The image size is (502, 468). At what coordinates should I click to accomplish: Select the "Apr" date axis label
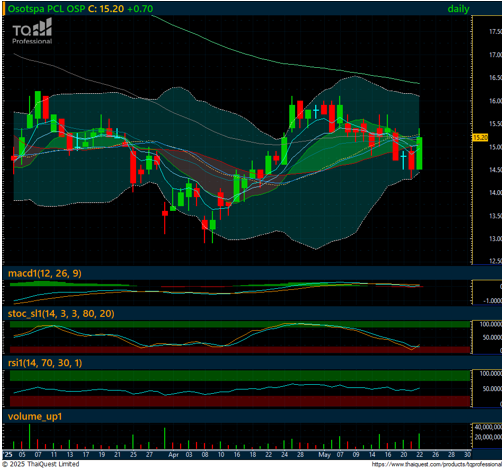click(173, 455)
